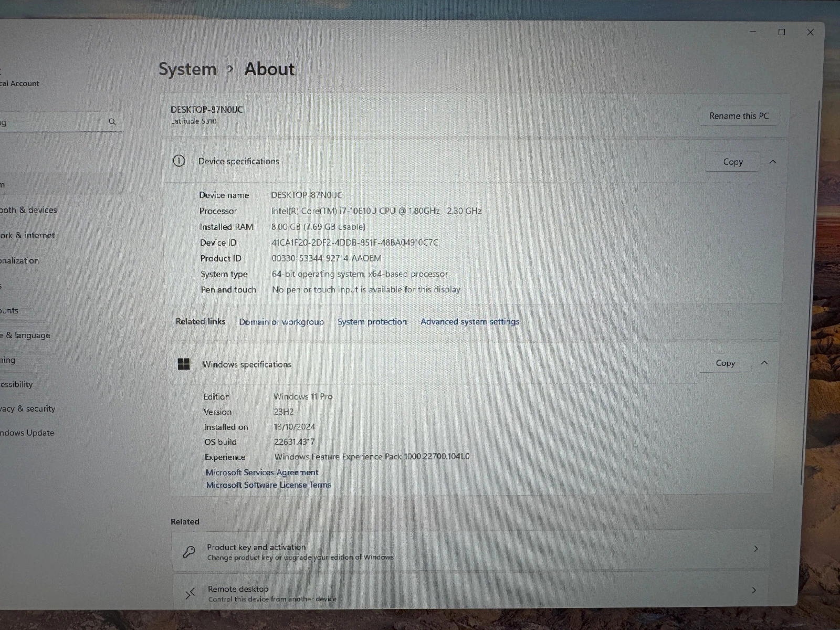Open Microsoft Software License Terms link

[x=268, y=485]
